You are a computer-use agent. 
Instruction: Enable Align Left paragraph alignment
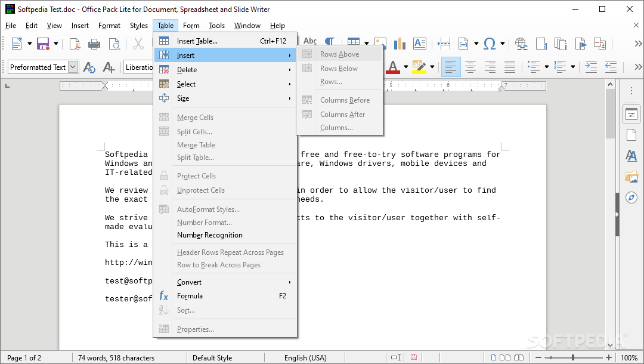[x=451, y=67]
